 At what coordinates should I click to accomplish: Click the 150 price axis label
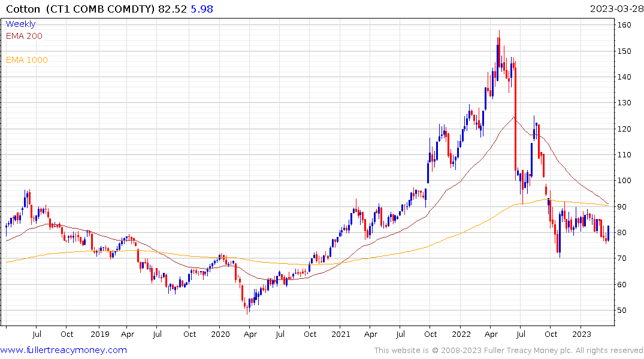[x=624, y=51]
